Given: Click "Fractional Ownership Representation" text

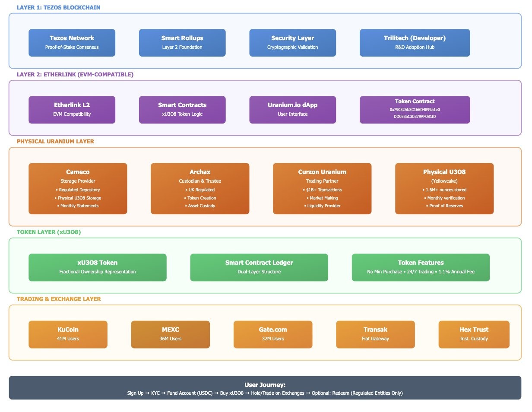Looking at the screenshot, I should (98, 272).
